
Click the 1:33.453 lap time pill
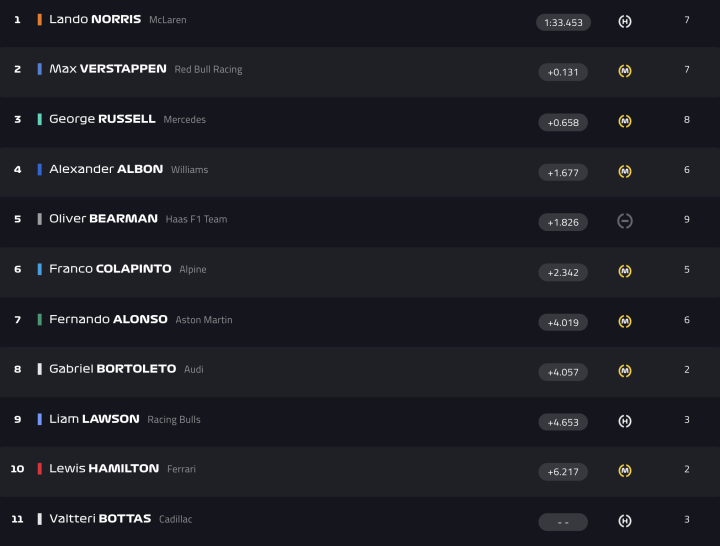[x=563, y=22]
